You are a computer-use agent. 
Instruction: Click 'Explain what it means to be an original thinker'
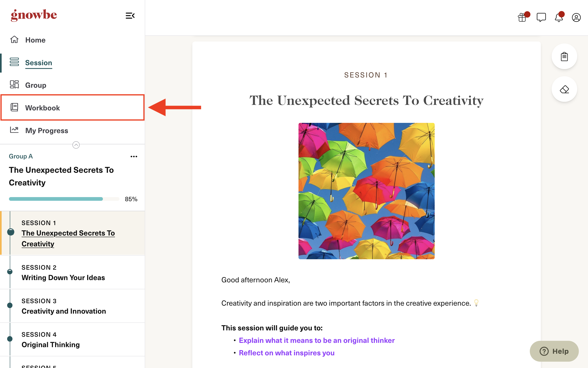pos(317,340)
